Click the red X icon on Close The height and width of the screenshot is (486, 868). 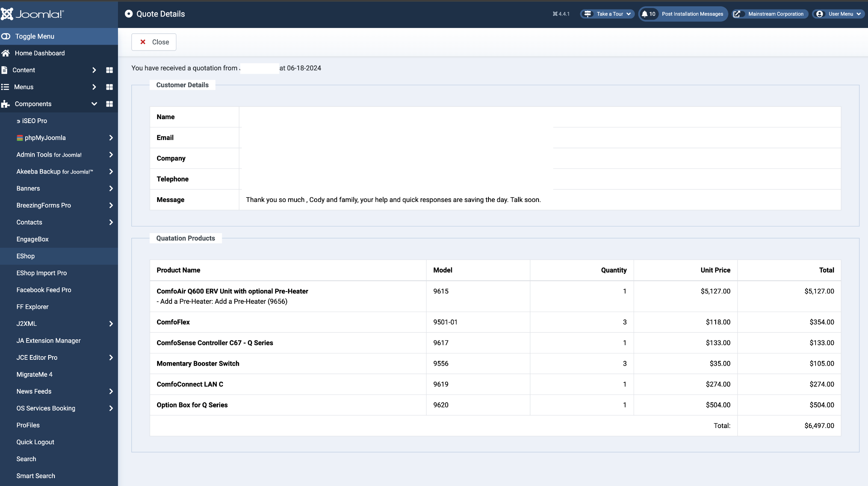[x=143, y=42]
